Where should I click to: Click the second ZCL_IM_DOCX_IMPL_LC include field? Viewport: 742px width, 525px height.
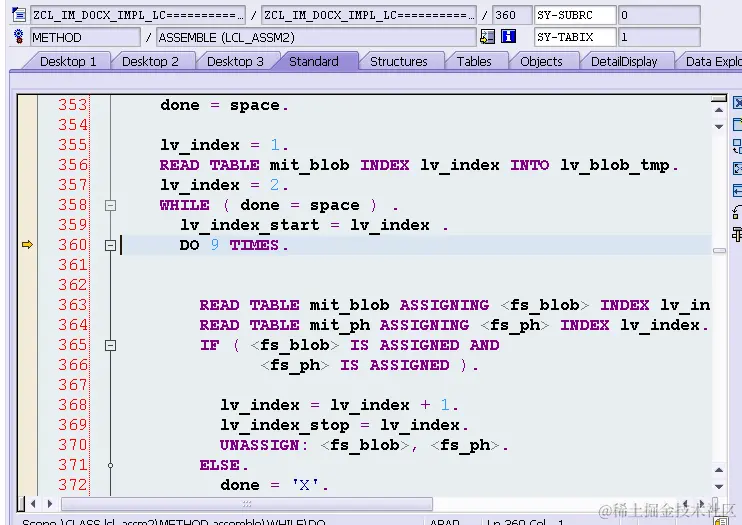click(369, 15)
